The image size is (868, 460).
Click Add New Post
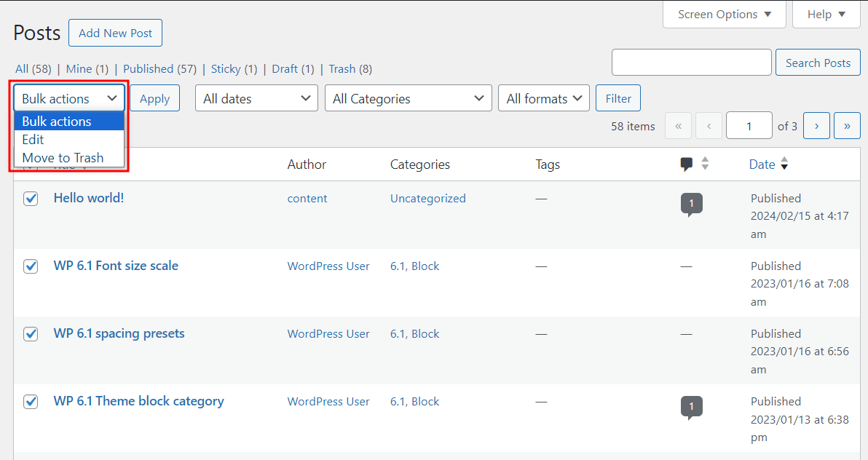[115, 32]
